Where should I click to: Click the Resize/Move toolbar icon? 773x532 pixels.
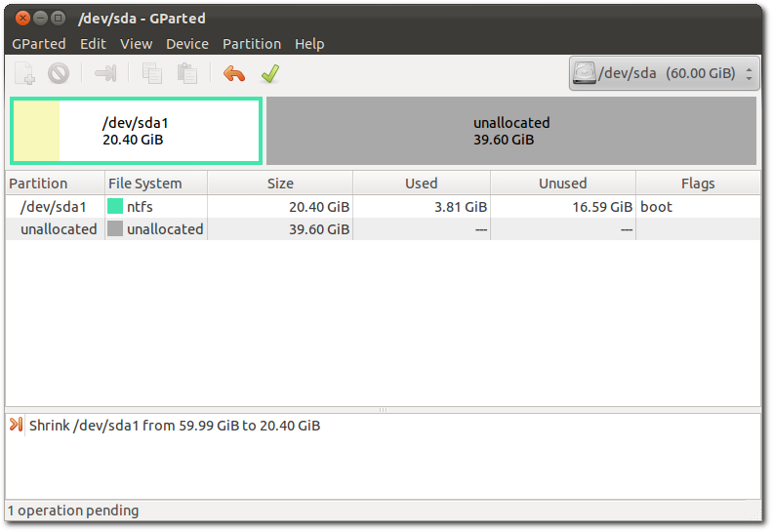point(105,73)
